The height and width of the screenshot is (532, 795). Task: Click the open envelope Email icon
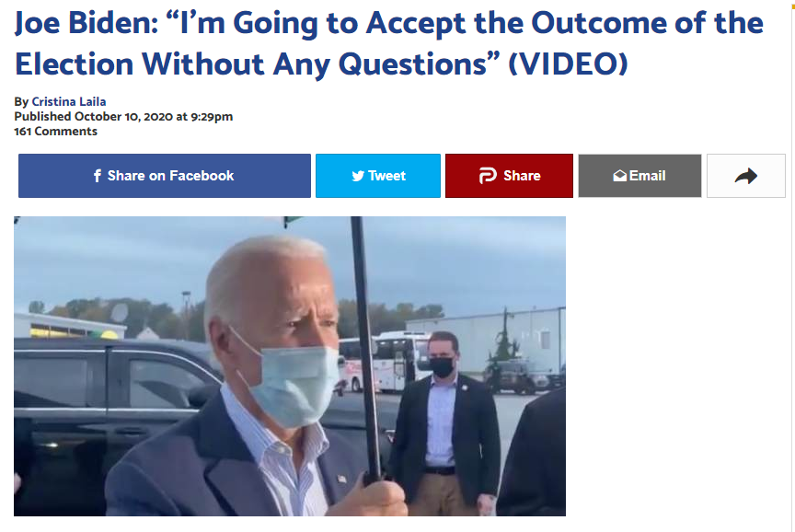pyautogui.click(x=619, y=176)
